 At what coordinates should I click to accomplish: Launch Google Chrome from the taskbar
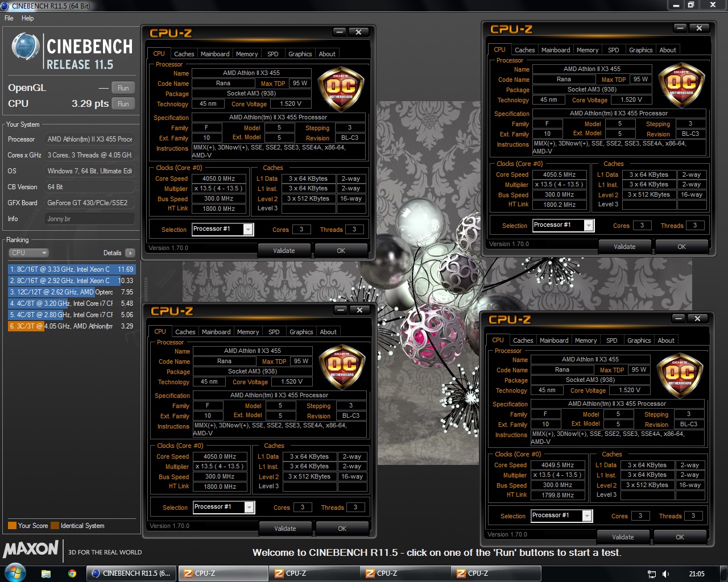72,573
